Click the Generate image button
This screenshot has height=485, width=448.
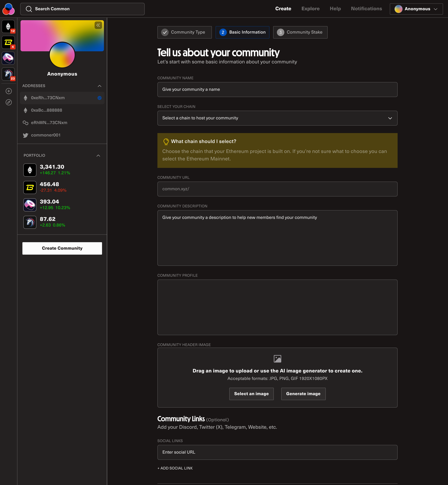click(x=303, y=394)
